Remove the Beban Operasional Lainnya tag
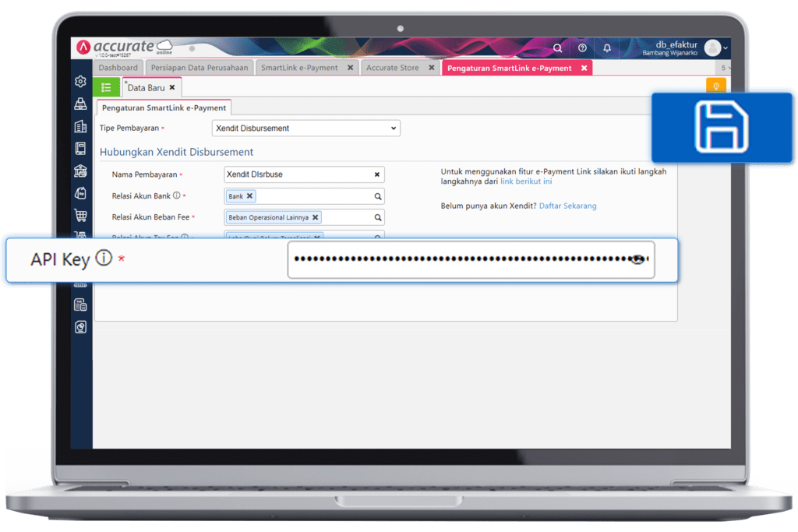798x532 pixels. (x=315, y=217)
